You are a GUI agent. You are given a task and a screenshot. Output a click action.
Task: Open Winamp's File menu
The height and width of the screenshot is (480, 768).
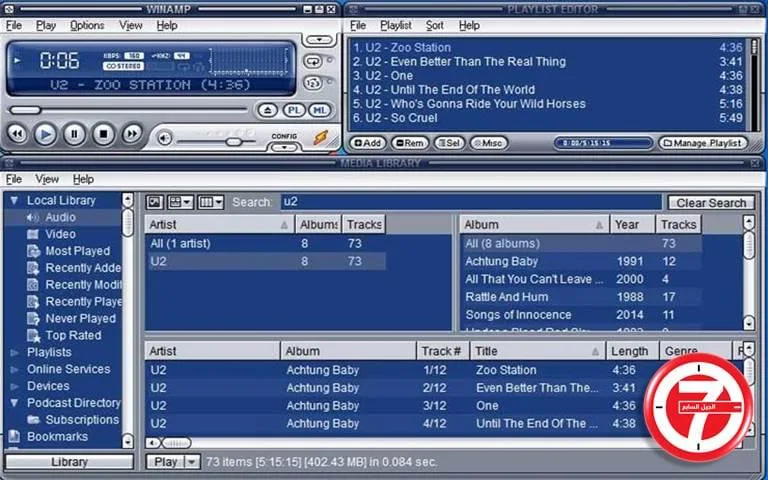(14, 25)
